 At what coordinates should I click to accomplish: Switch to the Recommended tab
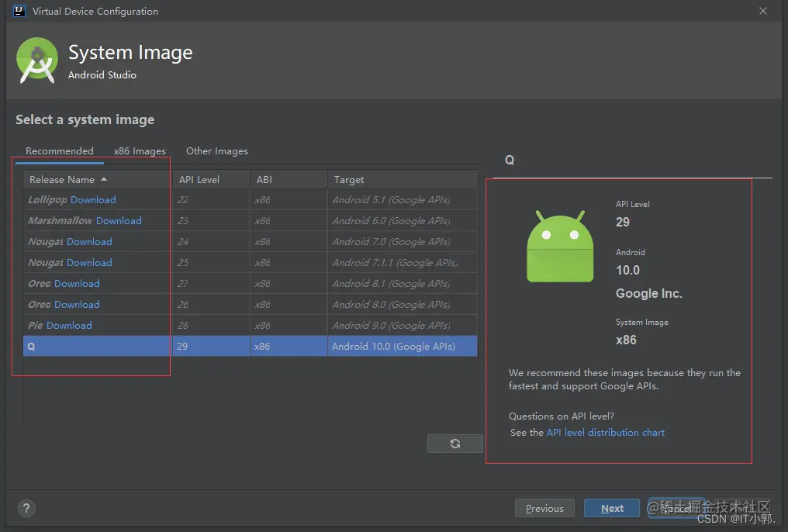click(59, 151)
